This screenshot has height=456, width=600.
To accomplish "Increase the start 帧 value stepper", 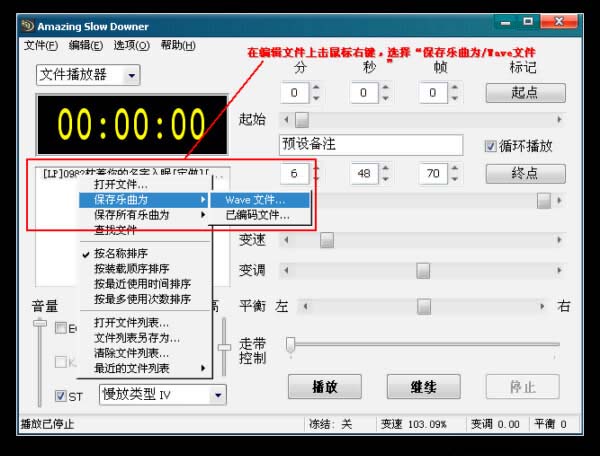I will click(455, 88).
